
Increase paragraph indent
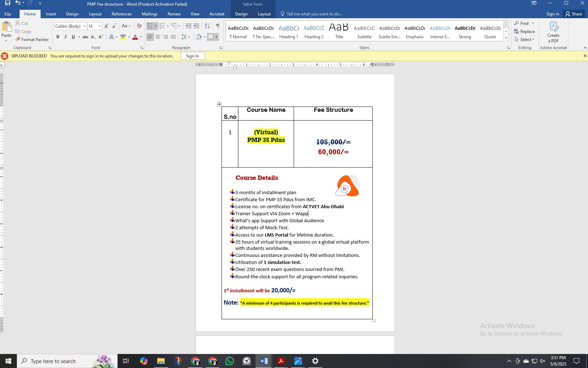196,26
